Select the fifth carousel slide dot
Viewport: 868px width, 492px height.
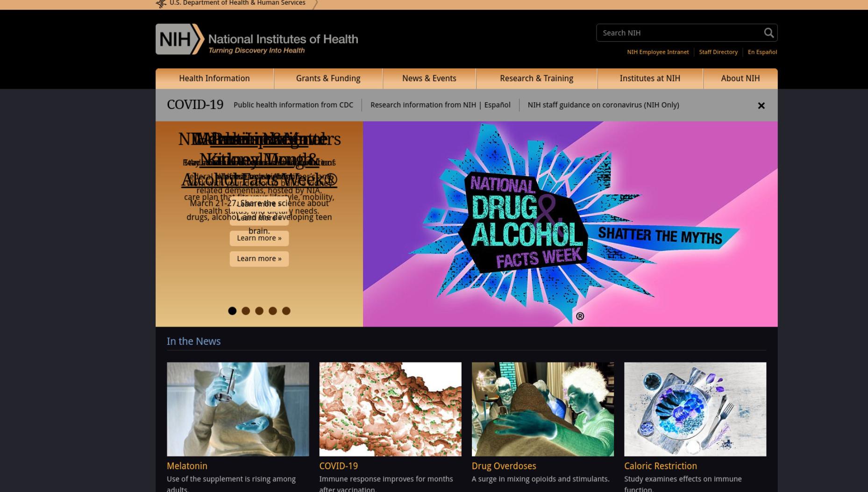pyautogui.click(x=286, y=311)
